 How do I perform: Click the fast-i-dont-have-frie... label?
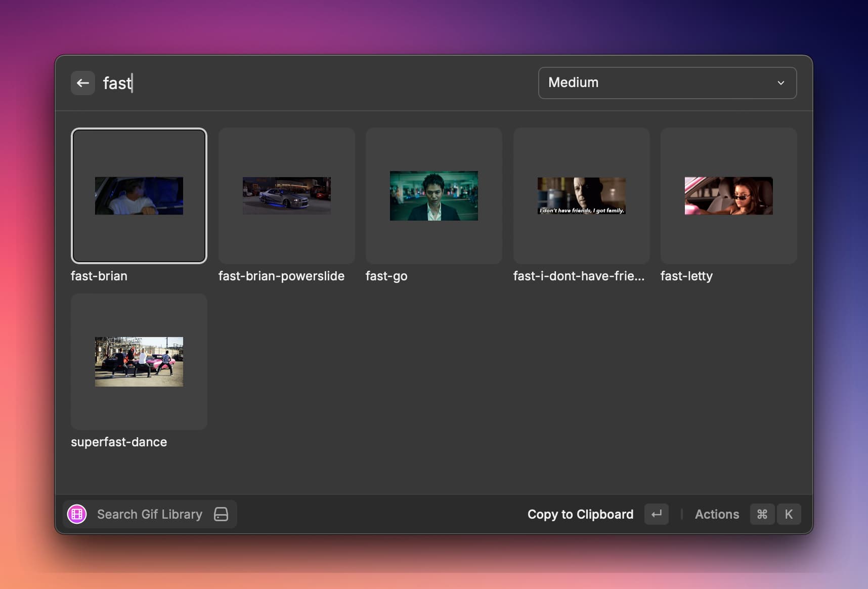pyautogui.click(x=579, y=276)
